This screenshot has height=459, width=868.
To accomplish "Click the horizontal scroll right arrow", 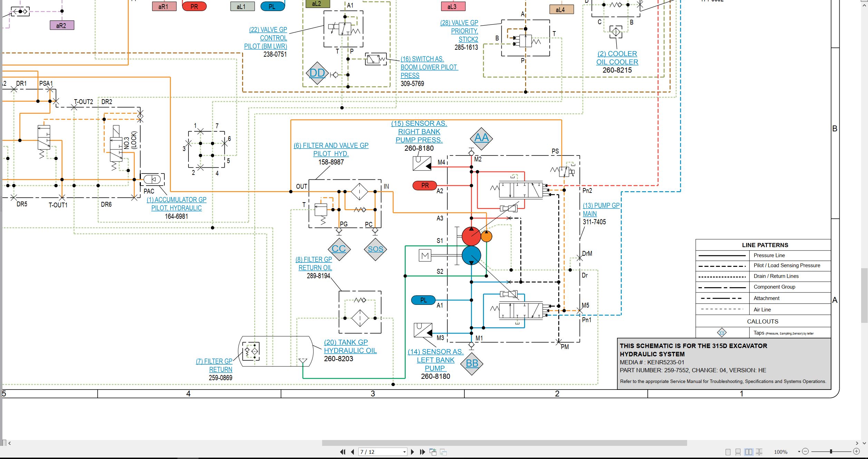I will coord(857,443).
